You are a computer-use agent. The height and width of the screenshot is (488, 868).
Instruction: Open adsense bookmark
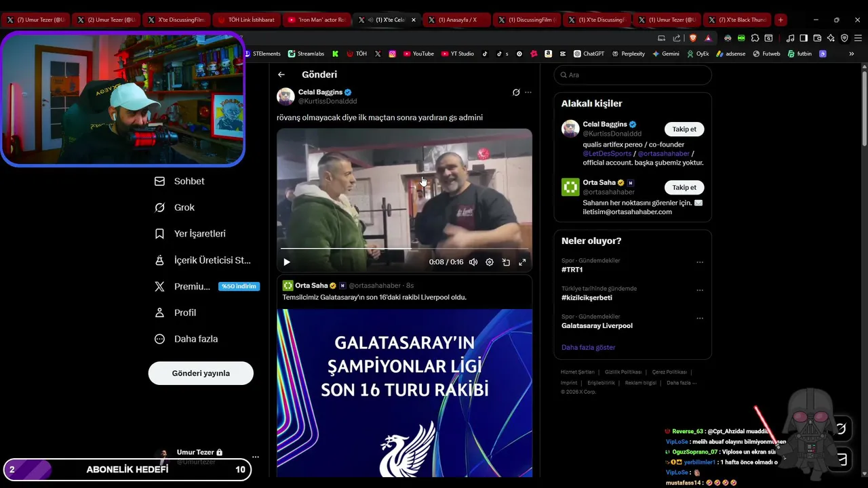point(730,54)
